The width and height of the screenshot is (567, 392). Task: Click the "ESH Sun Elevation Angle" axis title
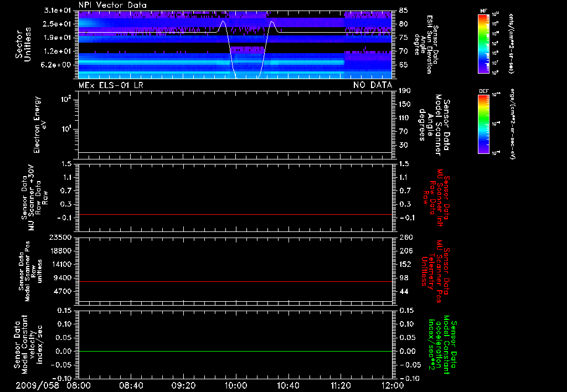click(x=426, y=44)
